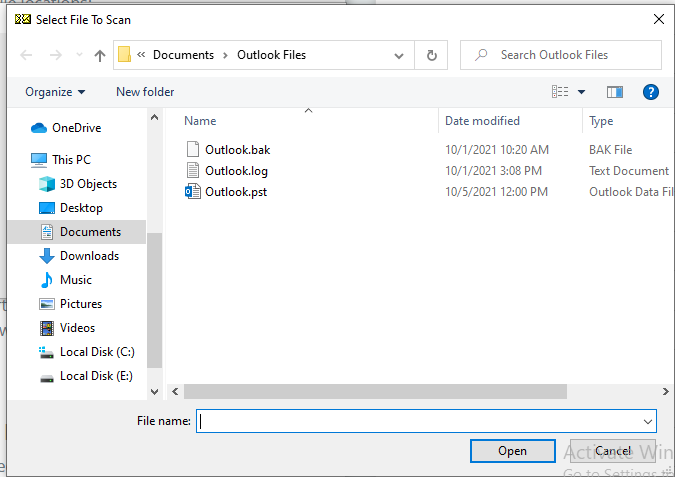Click the This PC monitor icon
Screen dimensions: 675x477
point(39,160)
